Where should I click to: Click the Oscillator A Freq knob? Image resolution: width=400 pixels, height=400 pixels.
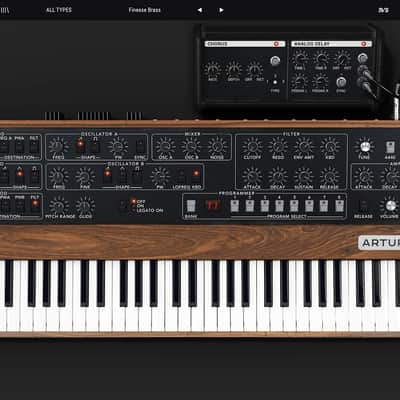(58, 146)
